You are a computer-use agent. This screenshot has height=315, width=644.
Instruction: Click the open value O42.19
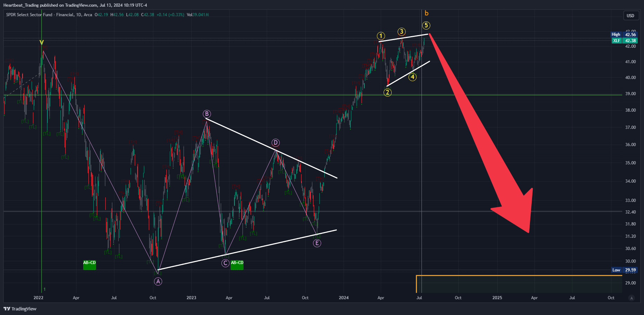click(x=101, y=15)
